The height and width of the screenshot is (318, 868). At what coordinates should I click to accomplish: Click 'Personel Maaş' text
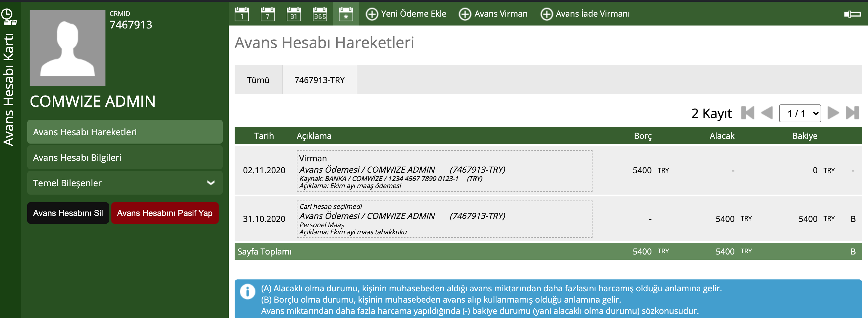(321, 225)
